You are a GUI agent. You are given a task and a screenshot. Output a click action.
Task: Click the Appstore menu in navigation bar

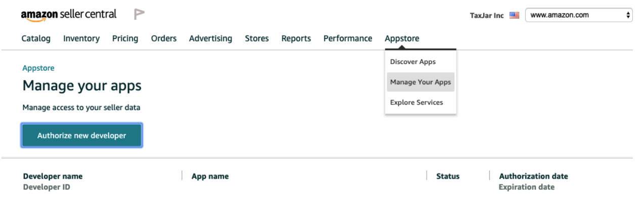(402, 38)
